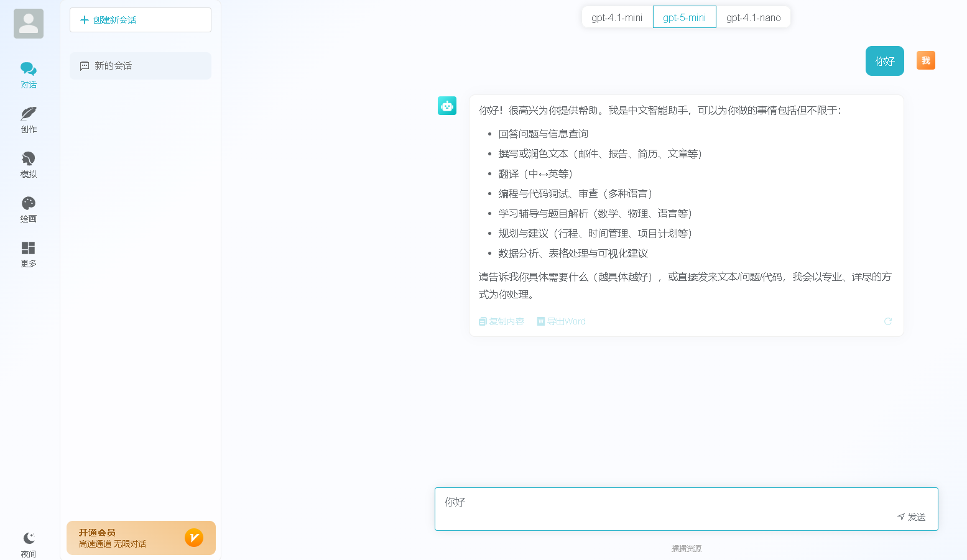Create a new conversation with 创建新会话
The width and height of the screenshot is (967, 560).
141,20
